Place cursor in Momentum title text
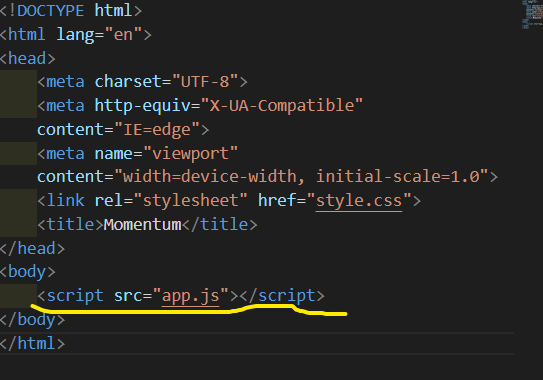The image size is (543, 380). pyautogui.click(x=142, y=224)
